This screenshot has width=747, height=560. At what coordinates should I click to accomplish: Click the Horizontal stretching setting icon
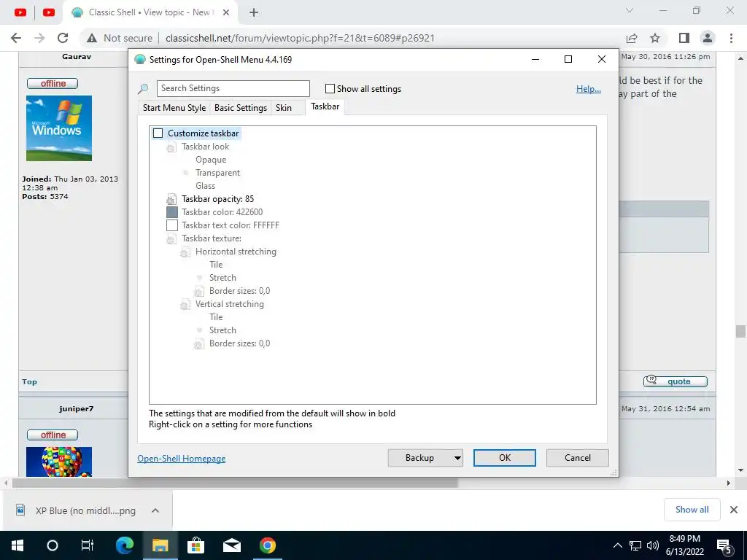coord(185,252)
